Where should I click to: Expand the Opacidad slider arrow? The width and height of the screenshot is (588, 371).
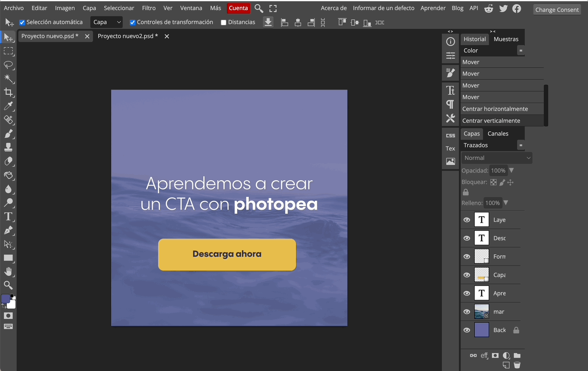click(511, 171)
